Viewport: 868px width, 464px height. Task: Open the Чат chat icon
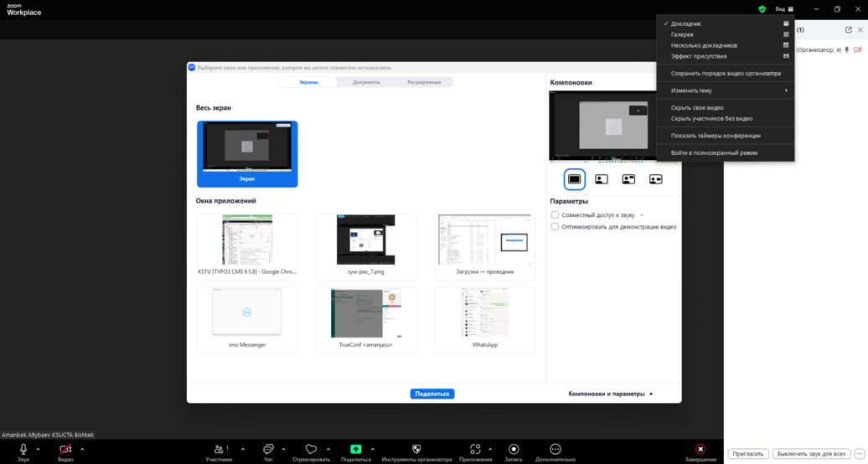pos(268,450)
